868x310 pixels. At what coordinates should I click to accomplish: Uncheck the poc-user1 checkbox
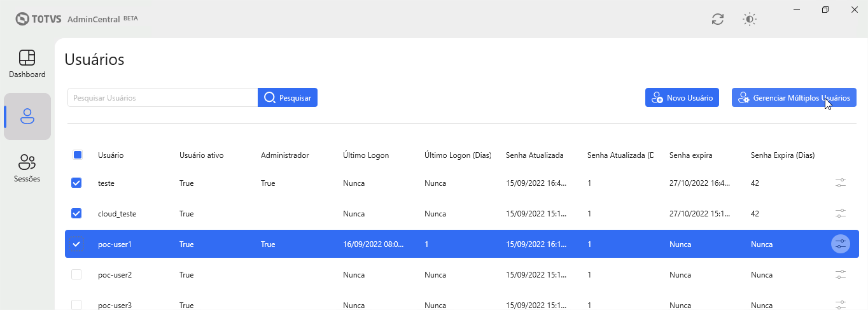76,244
